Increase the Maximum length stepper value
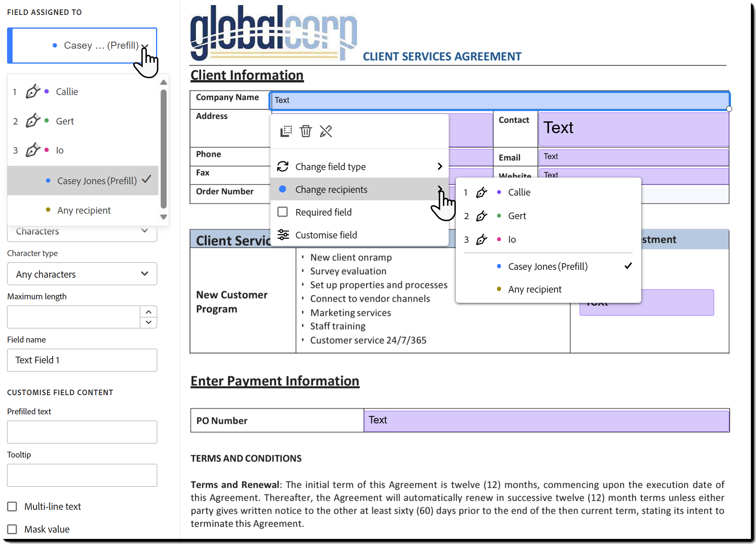 (x=149, y=312)
